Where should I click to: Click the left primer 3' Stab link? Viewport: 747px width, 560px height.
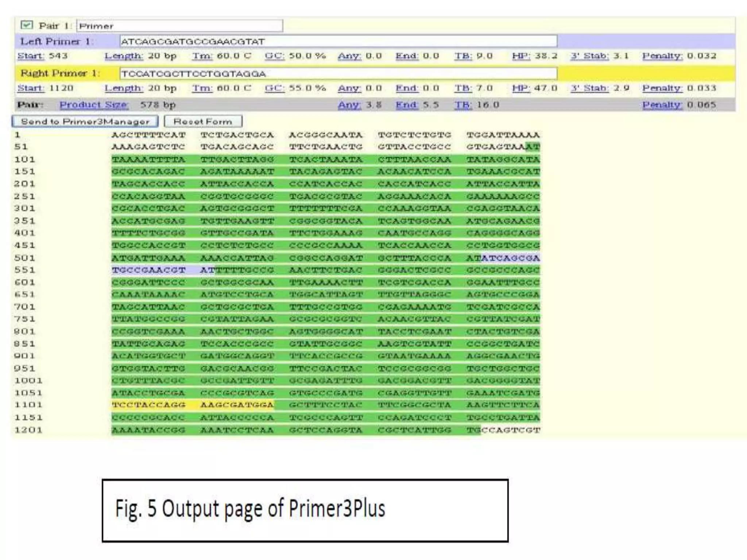[589, 56]
